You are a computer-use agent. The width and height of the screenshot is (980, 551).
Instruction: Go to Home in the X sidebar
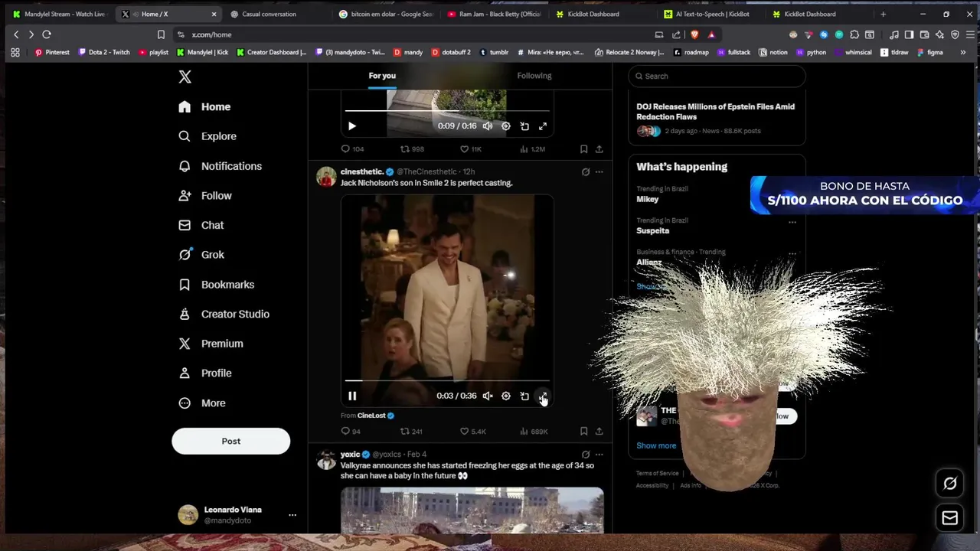tap(204, 107)
